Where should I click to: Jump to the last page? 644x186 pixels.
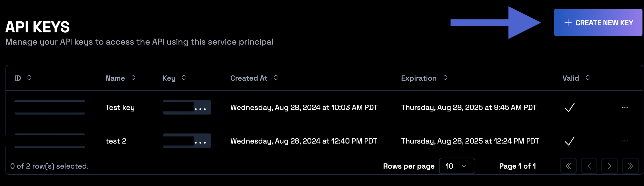click(630, 166)
